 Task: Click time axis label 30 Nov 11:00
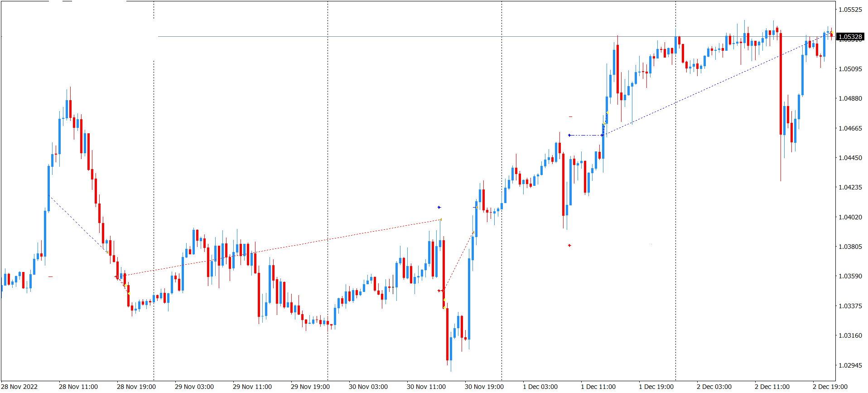point(426,387)
